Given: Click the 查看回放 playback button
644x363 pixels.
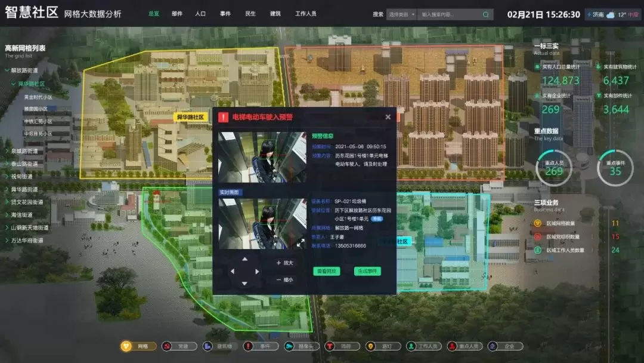Looking at the screenshot, I should coord(326,271).
